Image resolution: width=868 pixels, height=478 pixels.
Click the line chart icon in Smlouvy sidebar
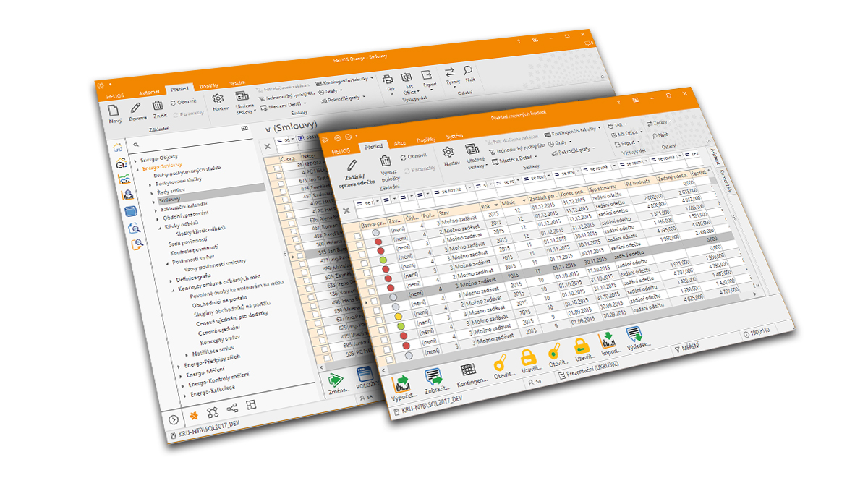pyautogui.click(x=124, y=179)
